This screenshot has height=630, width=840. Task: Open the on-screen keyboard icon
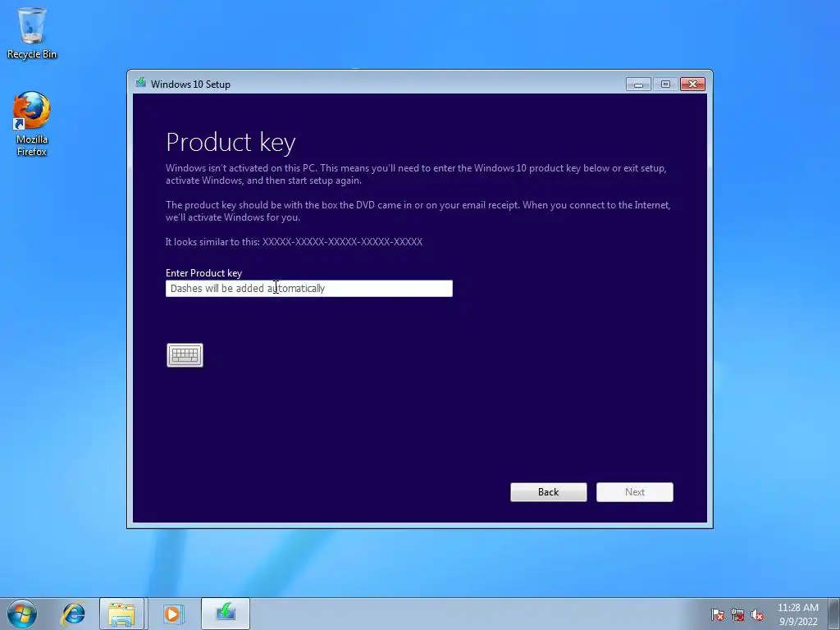coord(185,355)
